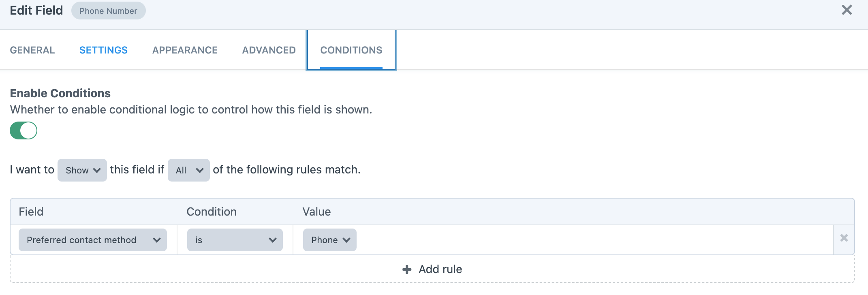Image resolution: width=868 pixels, height=295 pixels.
Task: Switch to the General tab
Action: coord(32,50)
